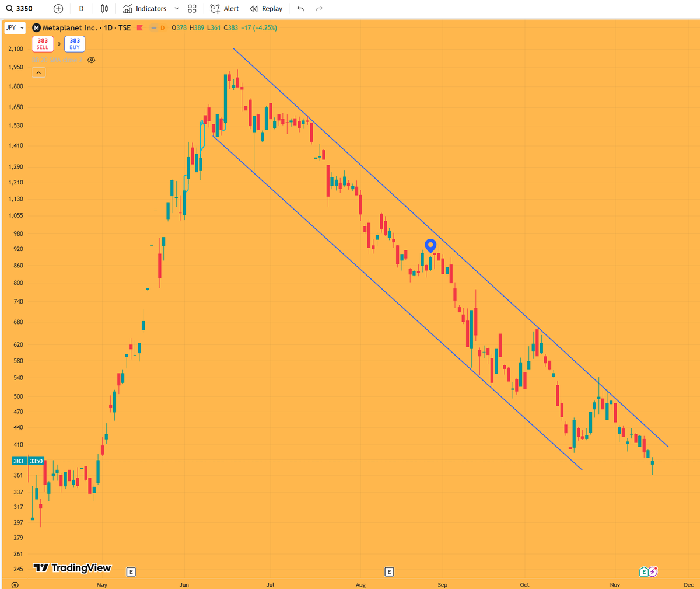Start bar Replay mode

tap(266, 9)
